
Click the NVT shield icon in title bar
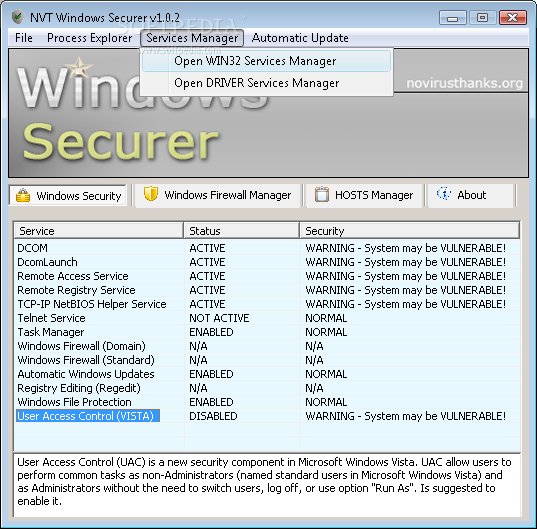pyautogui.click(x=18, y=17)
